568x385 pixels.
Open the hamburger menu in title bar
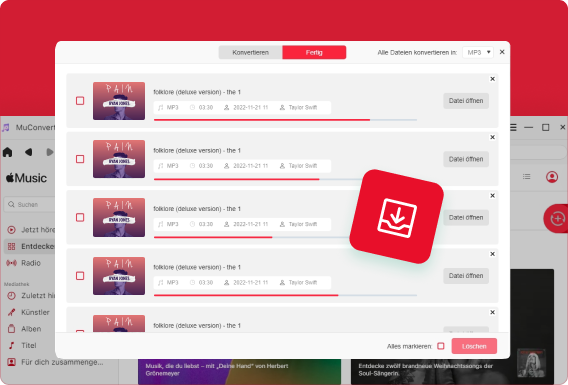tap(513, 127)
